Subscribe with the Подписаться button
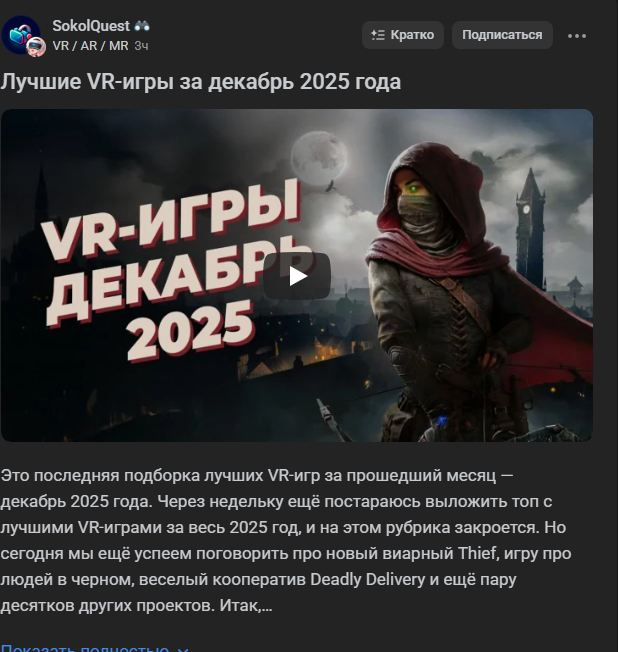The height and width of the screenshot is (652, 618). [x=502, y=35]
